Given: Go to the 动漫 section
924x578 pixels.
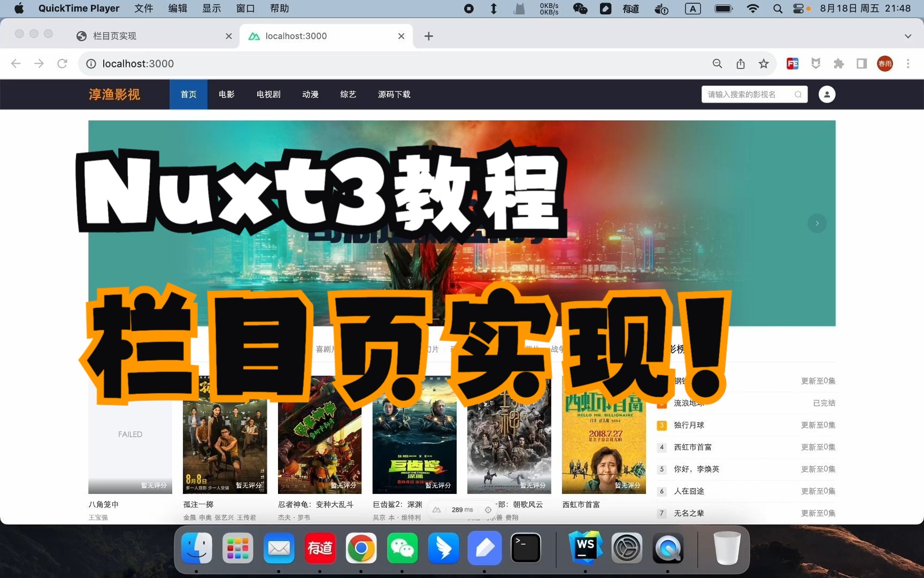Looking at the screenshot, I should coord(310,94).
